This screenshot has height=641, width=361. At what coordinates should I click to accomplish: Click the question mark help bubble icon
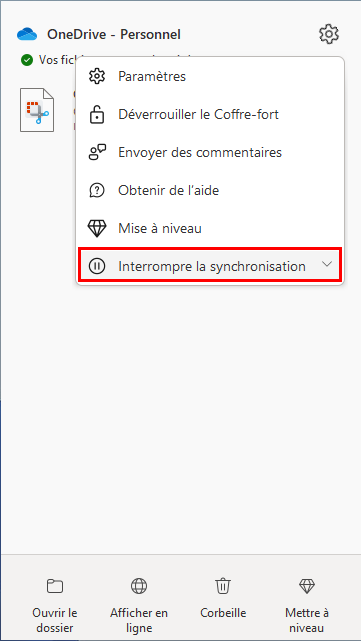click(x=97, y=190)
